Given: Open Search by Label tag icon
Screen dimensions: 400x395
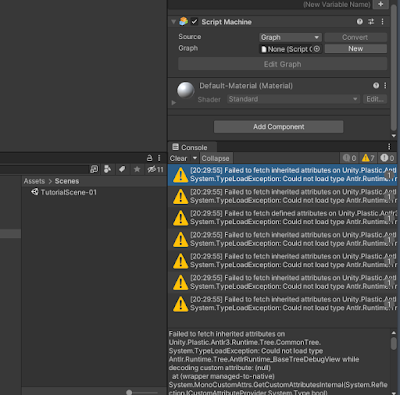Looking at the screenshot, I should tap(122, 169).
